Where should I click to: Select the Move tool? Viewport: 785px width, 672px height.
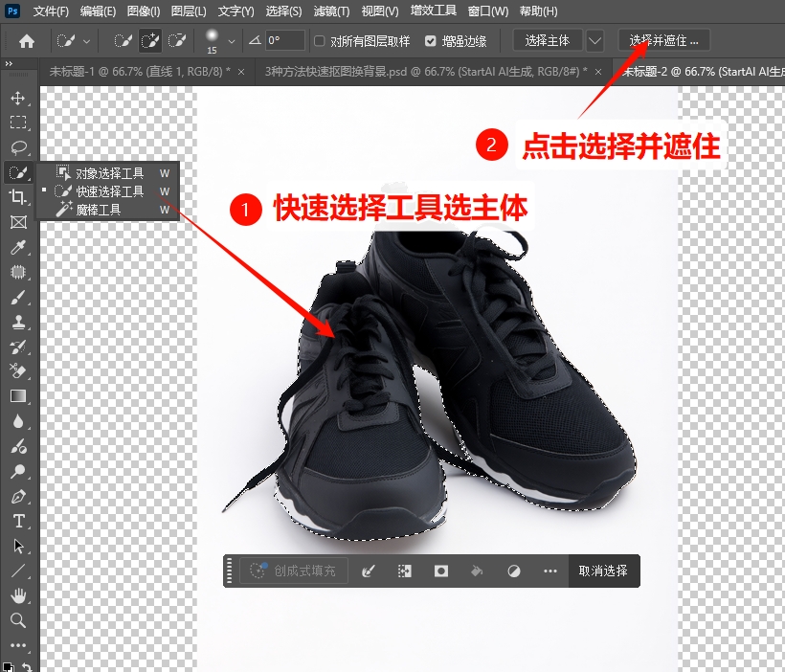(x=20, y=98)
